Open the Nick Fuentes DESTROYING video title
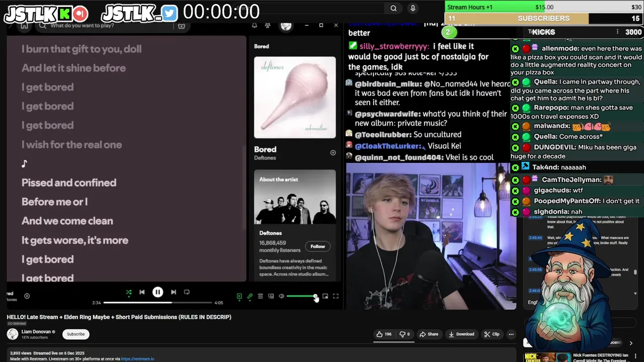This screenshot has width=644, height=362. click(x=601, y=358)
